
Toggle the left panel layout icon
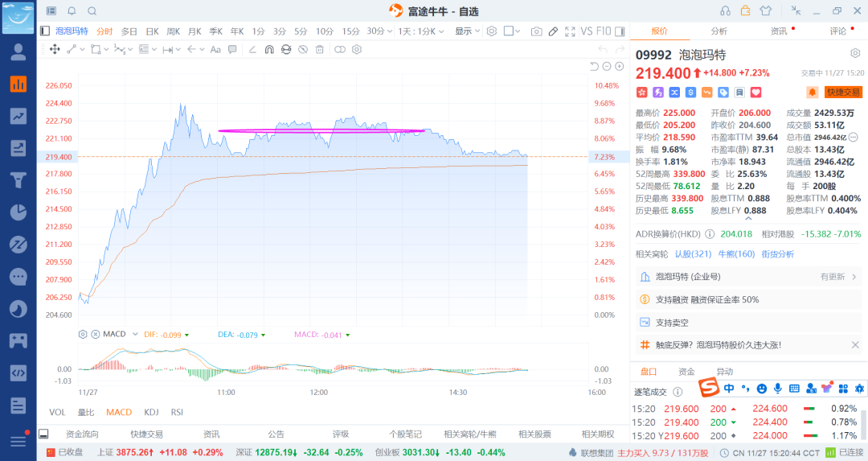point(45,31)
